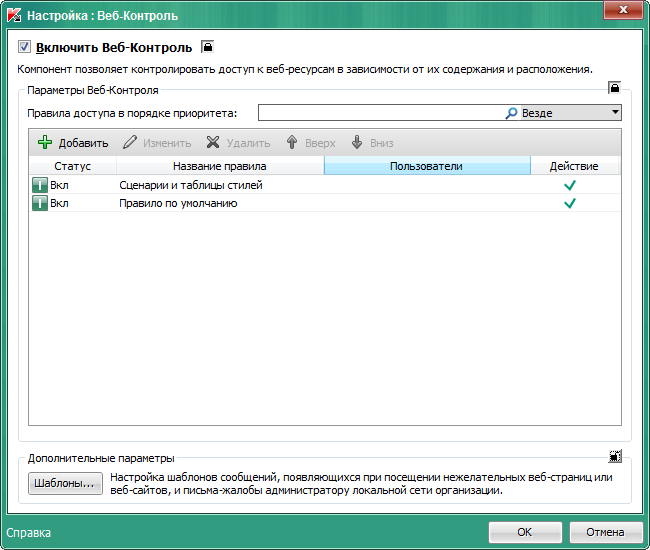Screen dimensions: 650x550
Task: Sort by the 'Пользователи' column header
Action: coord(427,166)
